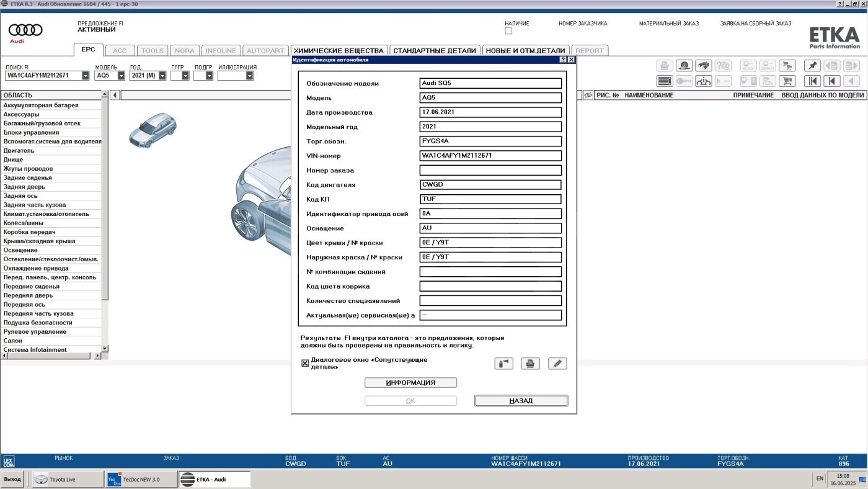
Task: Click the НАЗАД button
Action: tap(521, 401)
